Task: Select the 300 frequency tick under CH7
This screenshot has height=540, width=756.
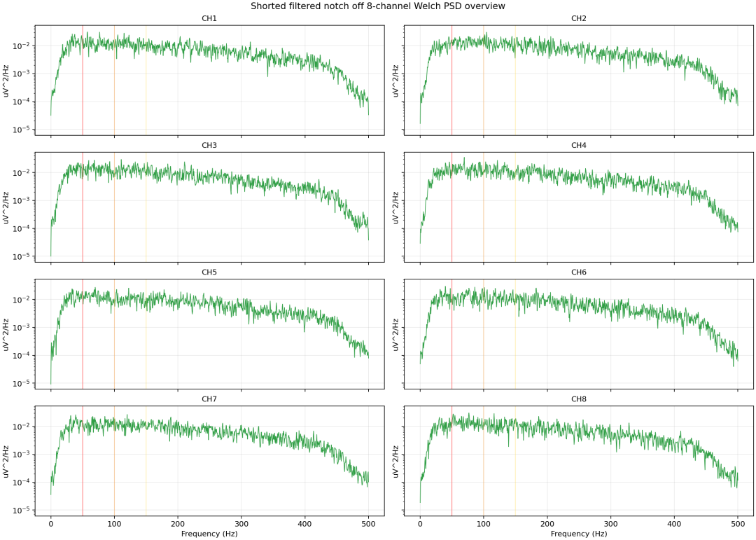Action: tap(241, 524)
